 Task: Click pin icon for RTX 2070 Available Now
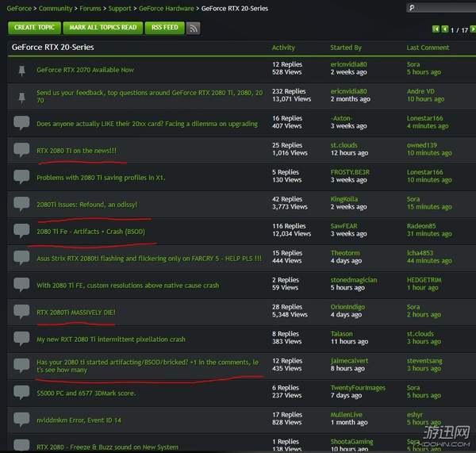tap(21, 70)
